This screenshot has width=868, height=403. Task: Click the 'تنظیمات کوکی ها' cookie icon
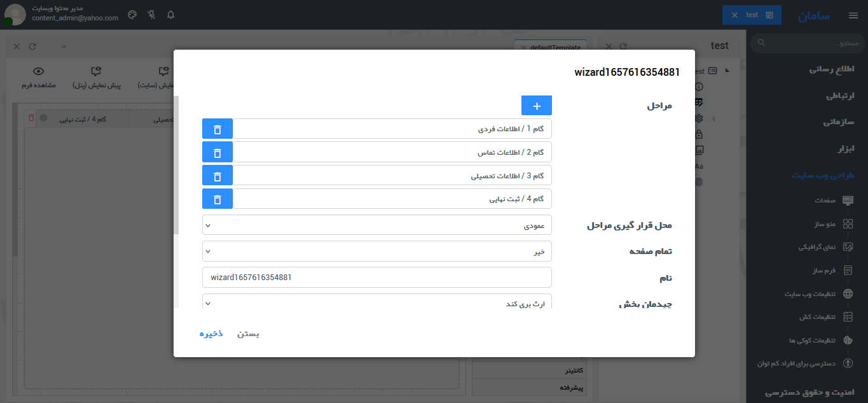[x=848, y=341]
